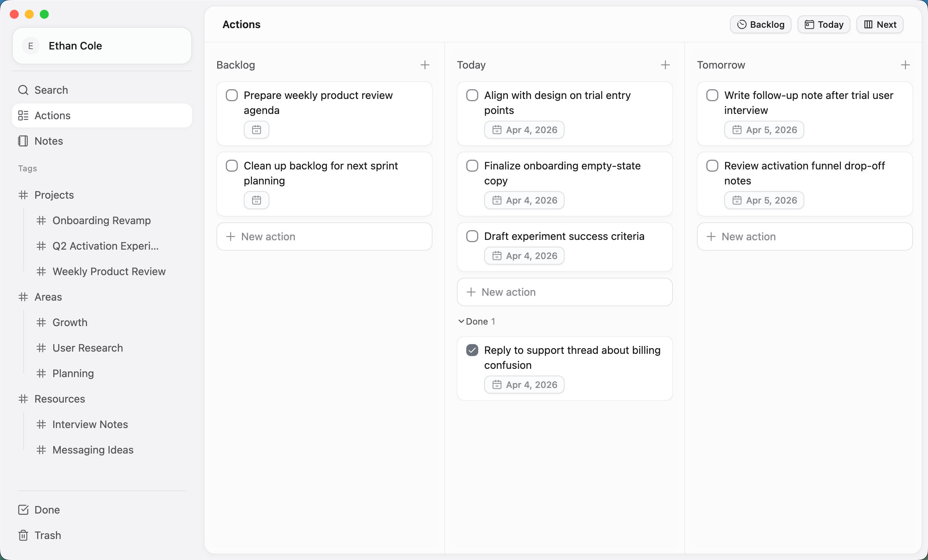Open the Areas tag group
The height and width of the screenshot is (560, 928).
(x=48, y=296)
